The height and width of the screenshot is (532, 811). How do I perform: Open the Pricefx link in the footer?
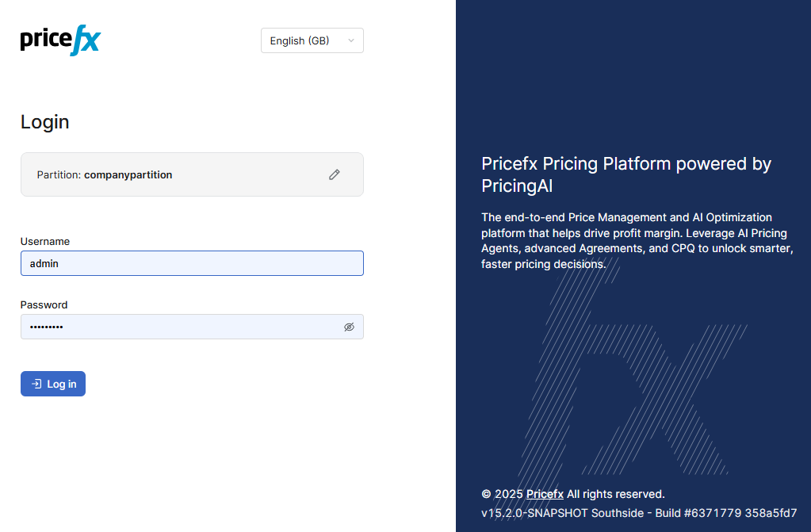545,494
